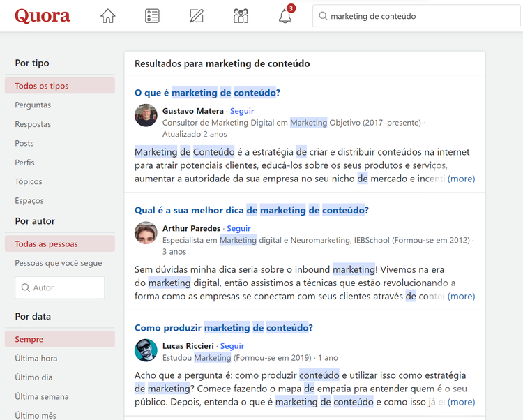Open question "O que é marketing de conteúdo?"

pyautogui.click(x=208, y=92)
